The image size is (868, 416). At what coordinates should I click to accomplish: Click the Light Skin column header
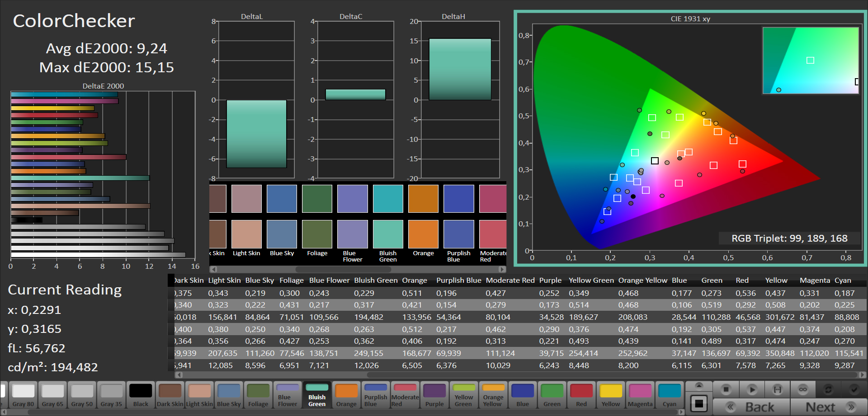224,280
